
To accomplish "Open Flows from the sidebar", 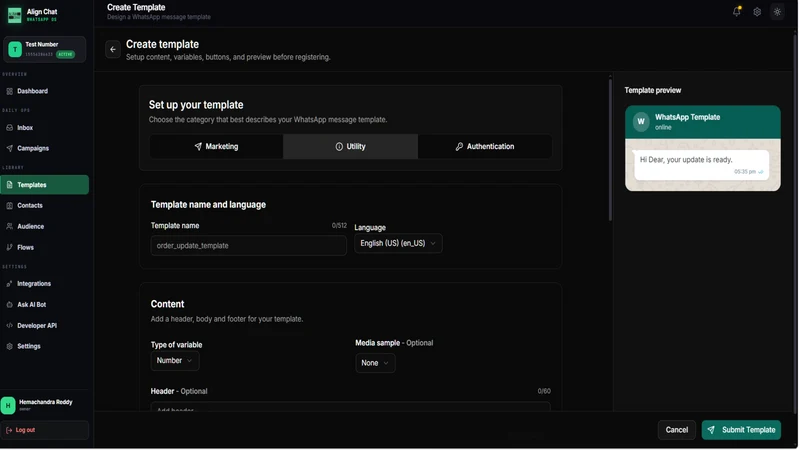I will click(44, 247).
